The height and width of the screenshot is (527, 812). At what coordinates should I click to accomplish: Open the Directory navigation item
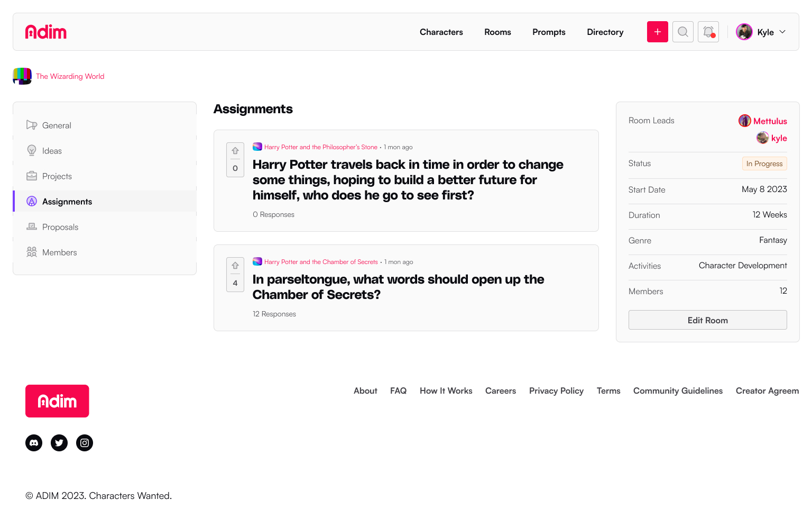pyautogui.click(x=605, y=32)
